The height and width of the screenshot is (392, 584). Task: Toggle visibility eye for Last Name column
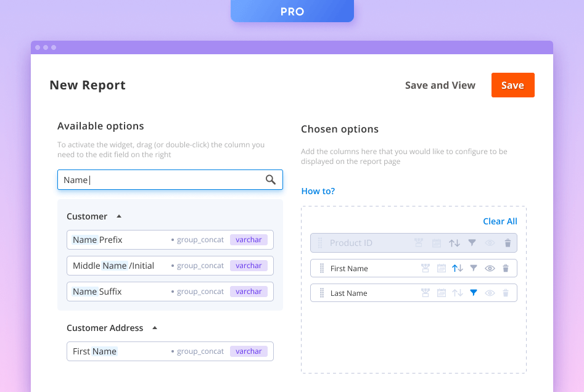[x=490, y=293]
